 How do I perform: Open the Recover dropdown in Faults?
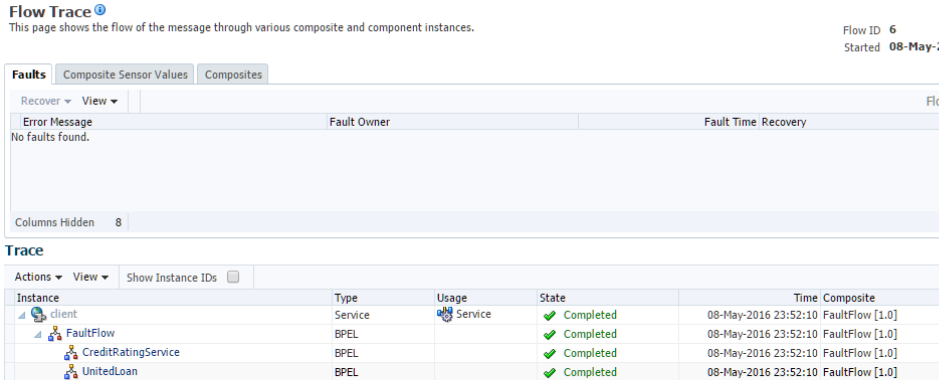(x=46, y=101)
